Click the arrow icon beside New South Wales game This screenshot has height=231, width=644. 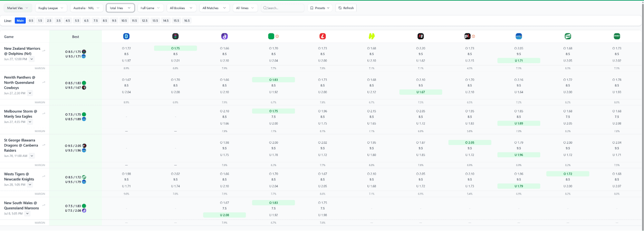pos(44,205)
